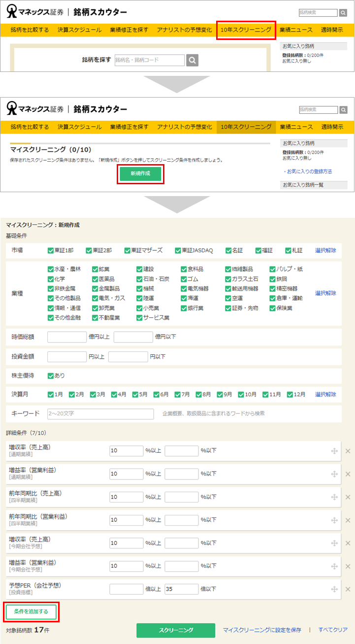The width and height of the screenshot is (355, 644).
Task: Run the green スクリーニング button
Action: (176, 630)
